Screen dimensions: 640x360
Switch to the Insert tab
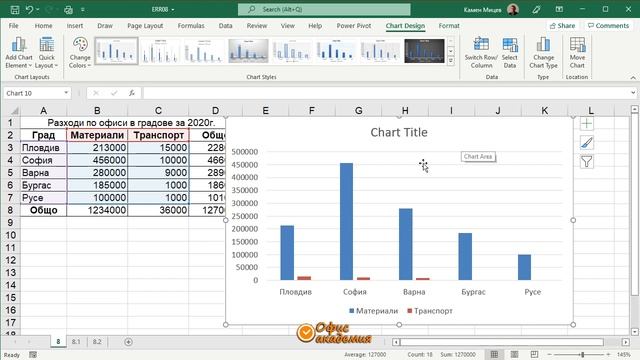coord(75,26)
